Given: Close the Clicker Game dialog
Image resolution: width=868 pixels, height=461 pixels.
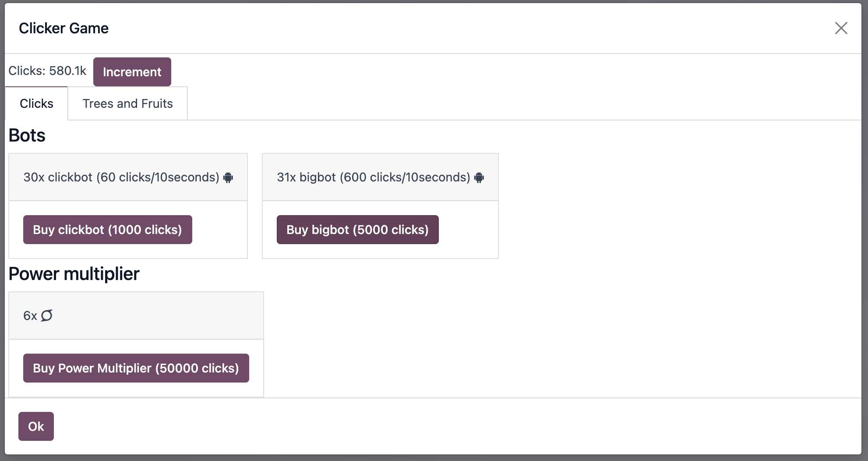Looking at the screenshot, I should tap(841, 28).
